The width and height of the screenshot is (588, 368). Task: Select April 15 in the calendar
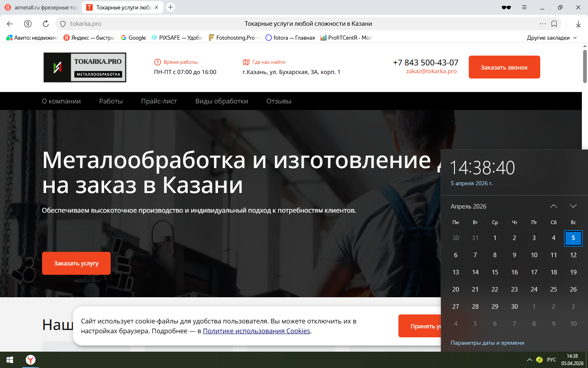point(495,272)
